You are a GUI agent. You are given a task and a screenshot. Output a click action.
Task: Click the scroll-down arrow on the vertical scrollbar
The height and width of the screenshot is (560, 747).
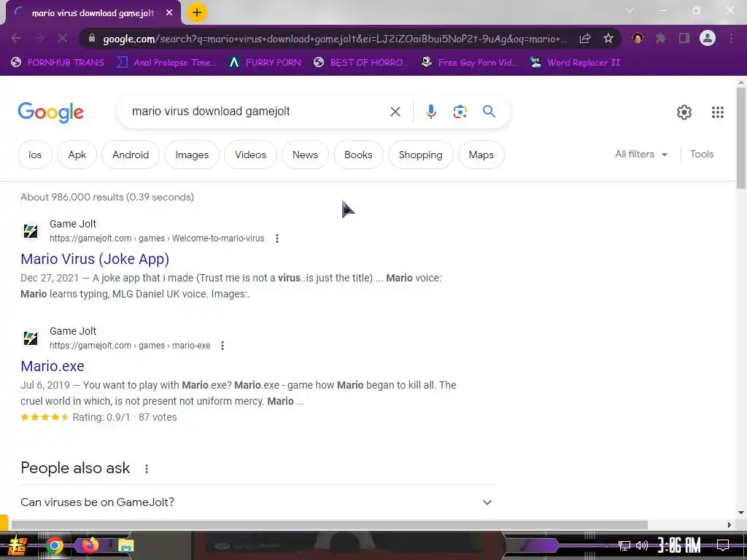coord(741,513)
